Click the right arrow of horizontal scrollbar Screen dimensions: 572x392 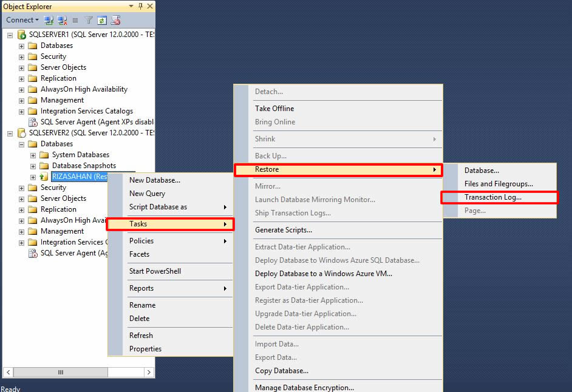(149, 372)
